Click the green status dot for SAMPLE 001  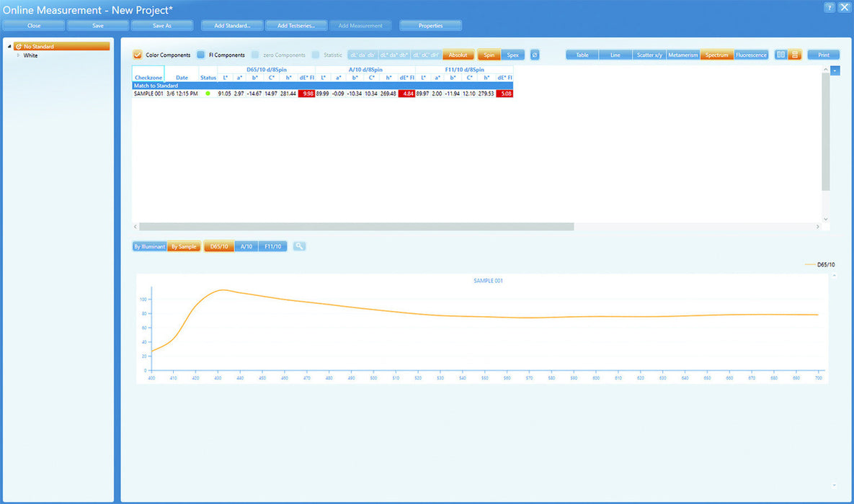pos(208,94)
